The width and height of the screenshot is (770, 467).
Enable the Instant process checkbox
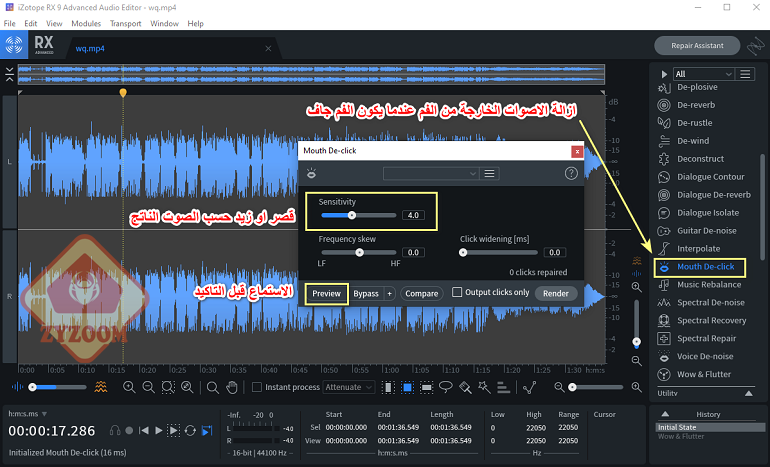[x=256, y=387]
